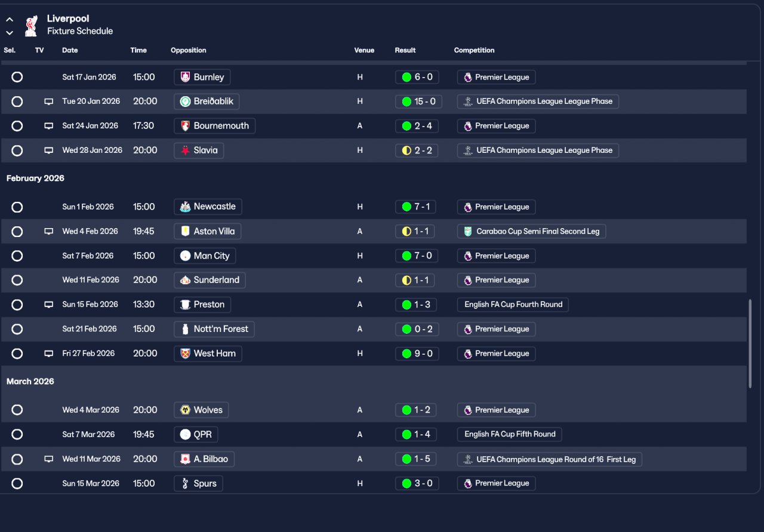764x532 pixels.
Task: Click the Champions League logo in the A. Bilbao row
Action: pyautogui.click(x=468, y=459)
